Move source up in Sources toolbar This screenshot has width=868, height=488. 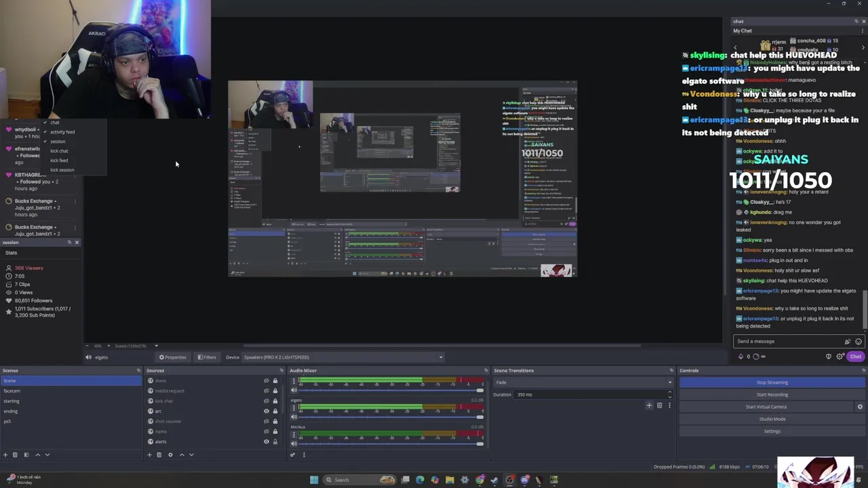click(181, 455)
